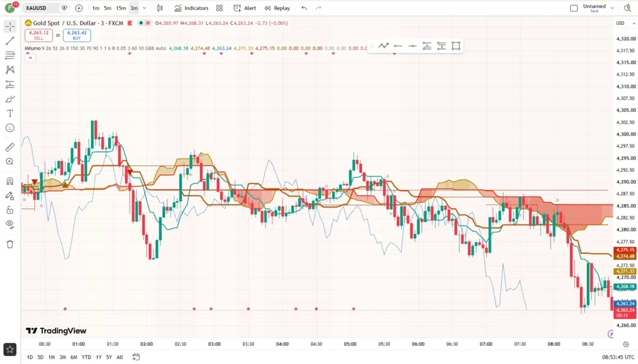This screenshot has width=638, height=364.
Task: Select the 3m timeframe button
Action: [134, 8]
